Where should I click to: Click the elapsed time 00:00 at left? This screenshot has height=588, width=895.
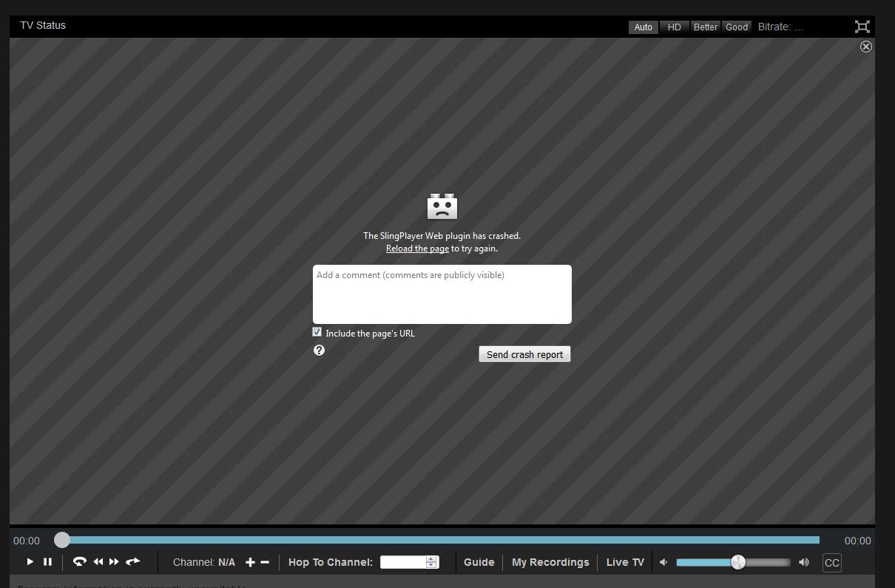tap(27, 541)
